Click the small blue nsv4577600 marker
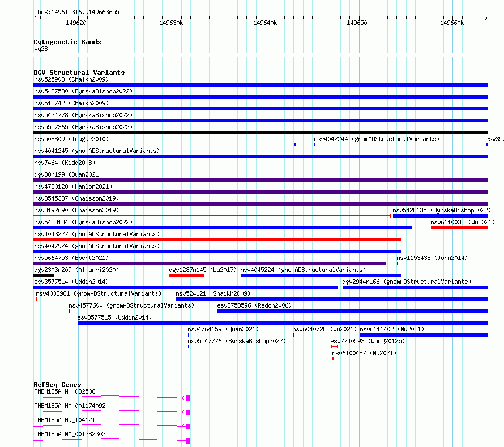 [x=70, y=311]
